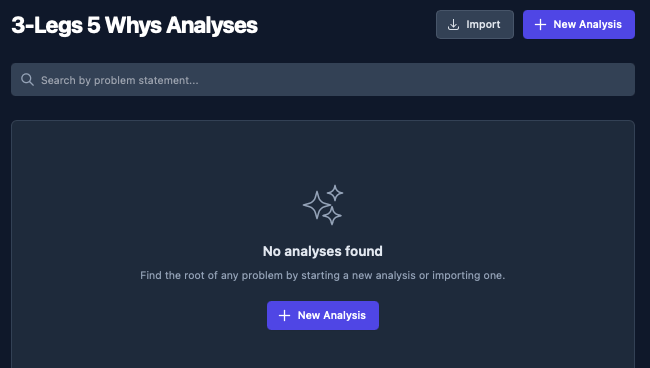Focus the Search by problem statement field
The width and height of the screenshot is (650, 368).
click(323, 80)
